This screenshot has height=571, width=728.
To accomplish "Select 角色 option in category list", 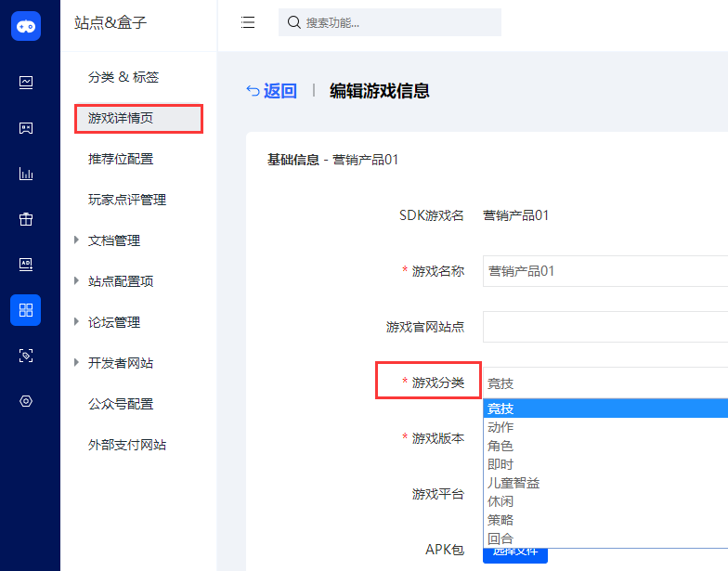I will click(x=605, y=446).
